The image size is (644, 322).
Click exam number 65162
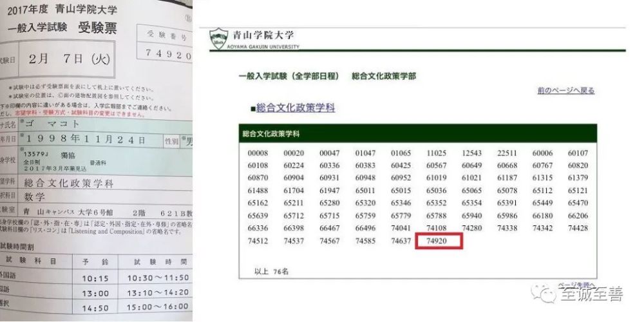258,203
